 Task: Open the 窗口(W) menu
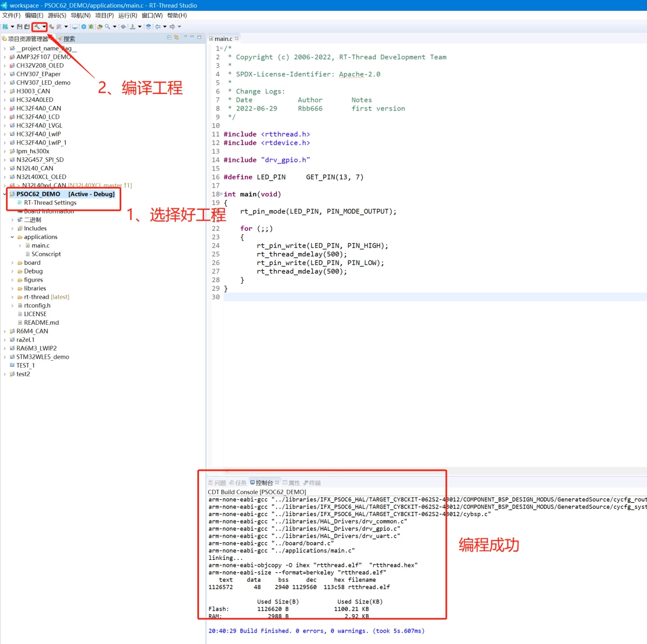tap(152, 15)
